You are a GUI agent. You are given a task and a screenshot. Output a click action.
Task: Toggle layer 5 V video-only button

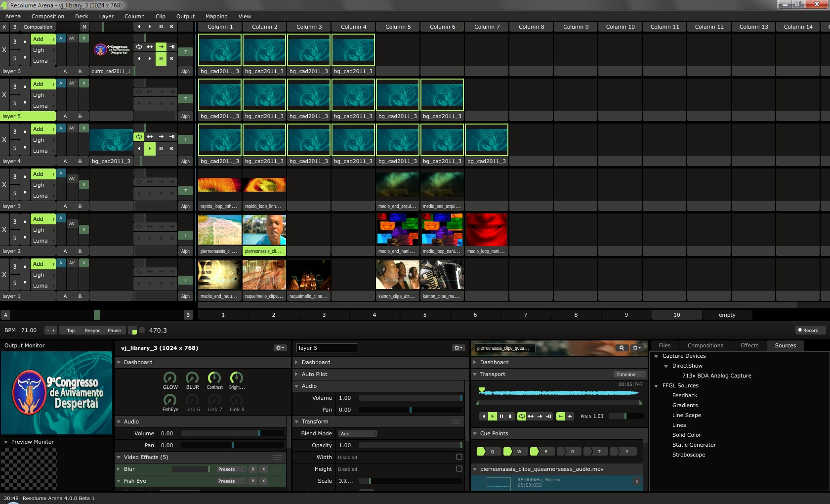pyautogui.click(x=84, y=83)
